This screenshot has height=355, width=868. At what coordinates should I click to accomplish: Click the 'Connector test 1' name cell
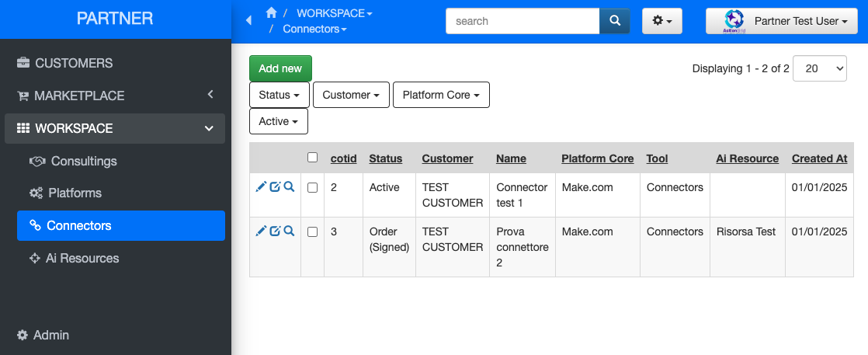[x=522, y=195]
